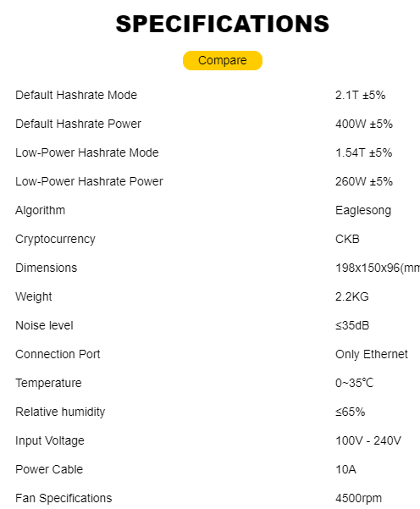The image size is (420, 509).
Task: Select the CKB cryptocurrency value
Action: point(347,239)
